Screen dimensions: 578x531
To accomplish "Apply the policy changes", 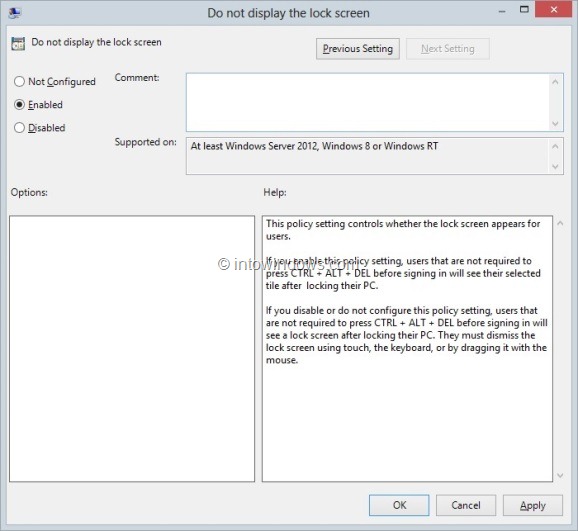I will tap(533, 505).
